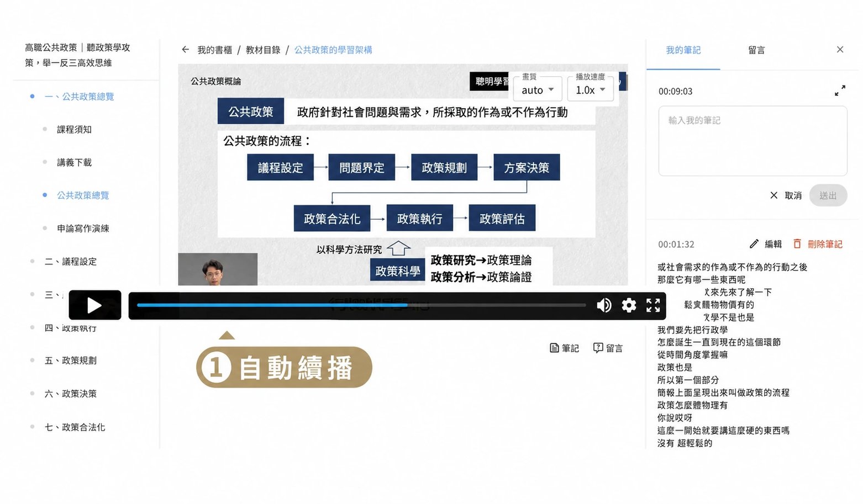The height and width of the screenshot is (504, 863).
Task: Expand the 六、政策決策 chapter
Action: point(70,394)
